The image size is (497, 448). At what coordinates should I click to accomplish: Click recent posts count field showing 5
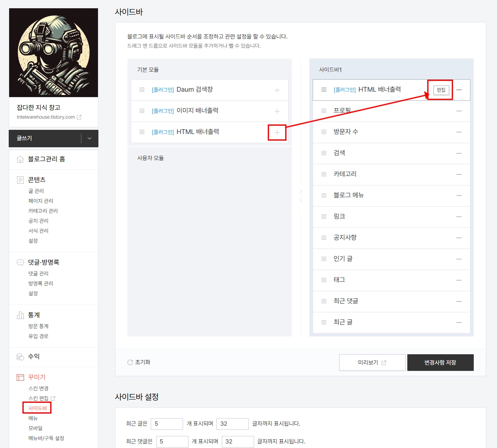pos(166,424)
